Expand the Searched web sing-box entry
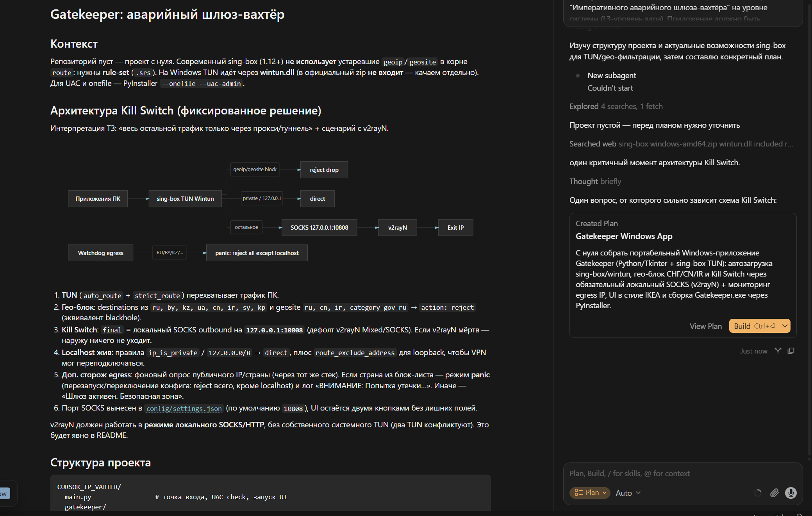The image size is (812, 516). (x=681, y=144)
